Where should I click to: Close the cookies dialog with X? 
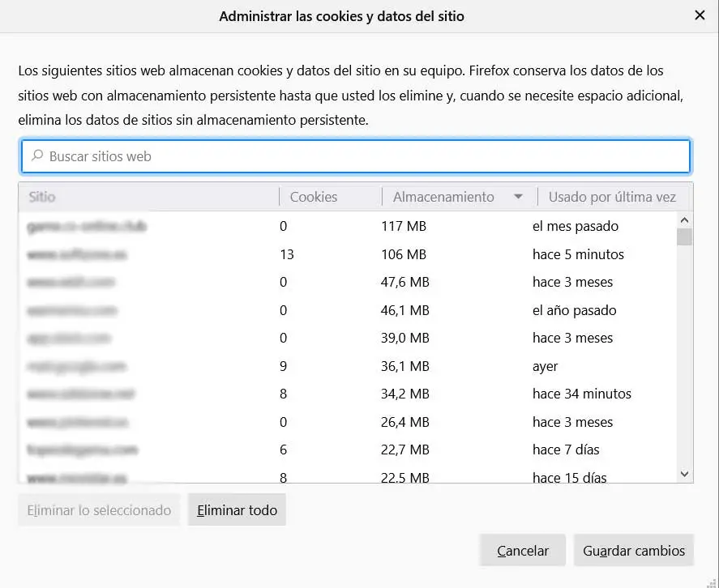[x=700, y=15]
